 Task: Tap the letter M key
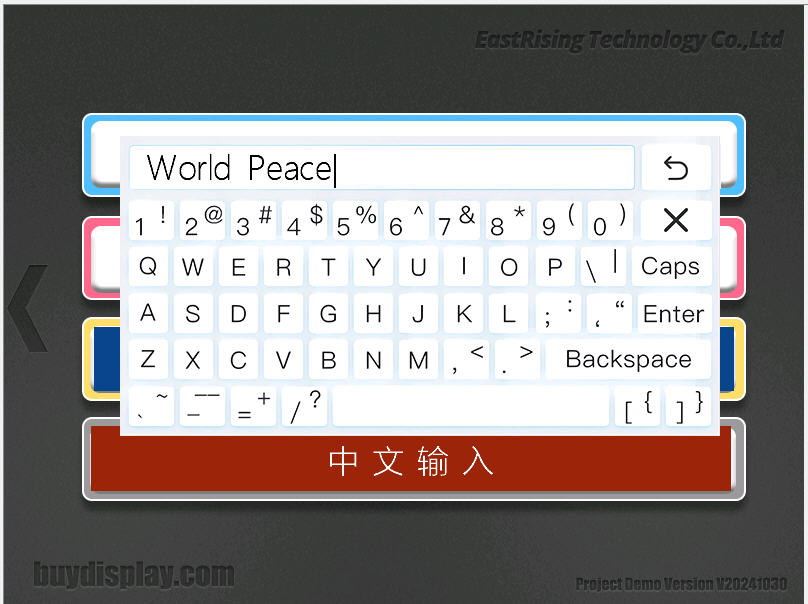click(x=419, y=360)
